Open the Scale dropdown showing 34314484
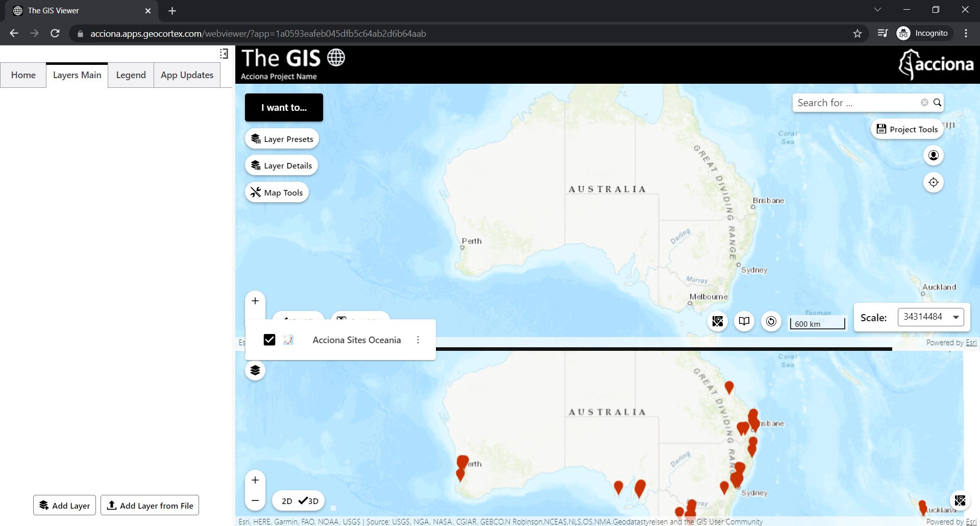Screen dimensions: 980x526 coord(932,317)
